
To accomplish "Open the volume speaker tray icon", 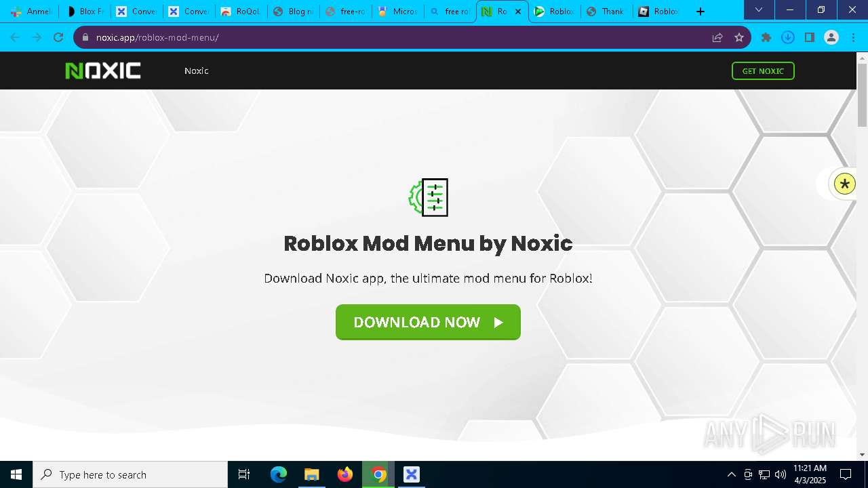I will click(781, 474).
